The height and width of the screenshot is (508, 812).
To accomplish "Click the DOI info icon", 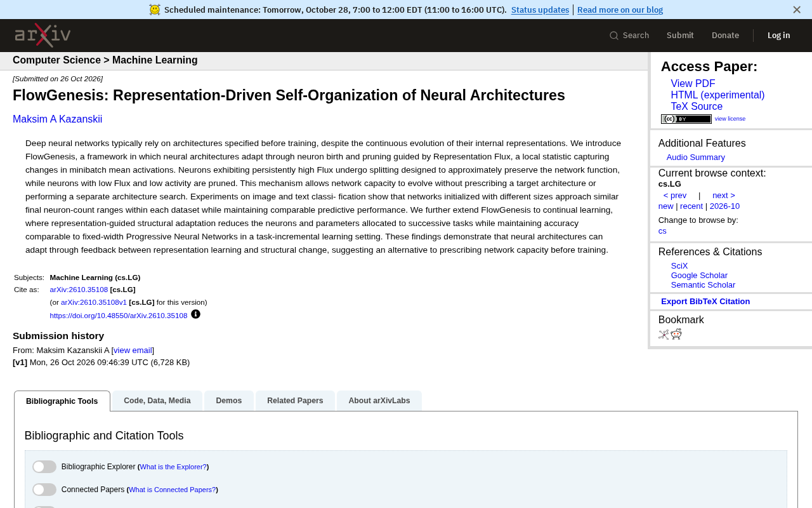I will (x=195, y=314).
